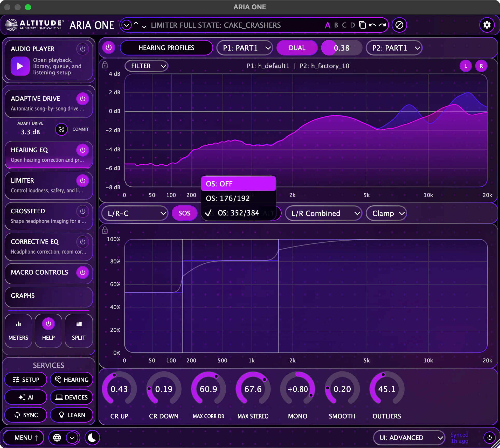Open the P2: PART1 dropdown
The height and width of the screenshot is (448, 500).
[x=394, y=48]
